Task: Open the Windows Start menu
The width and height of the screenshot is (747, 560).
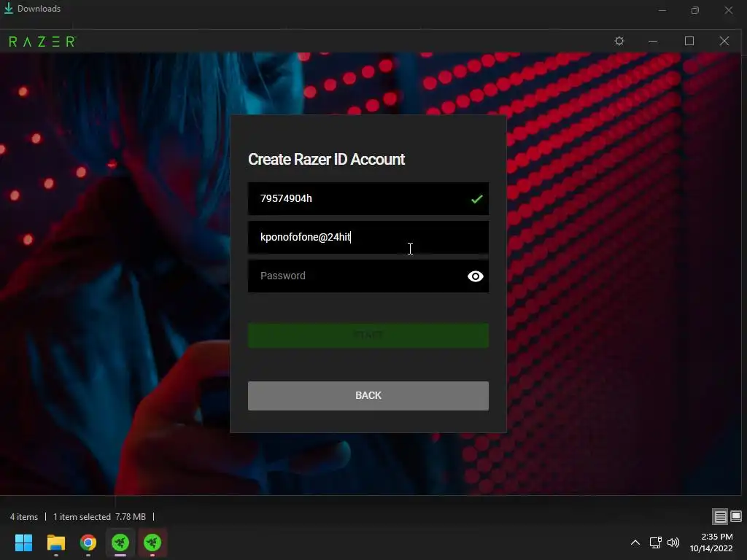Action: [23, 542]
